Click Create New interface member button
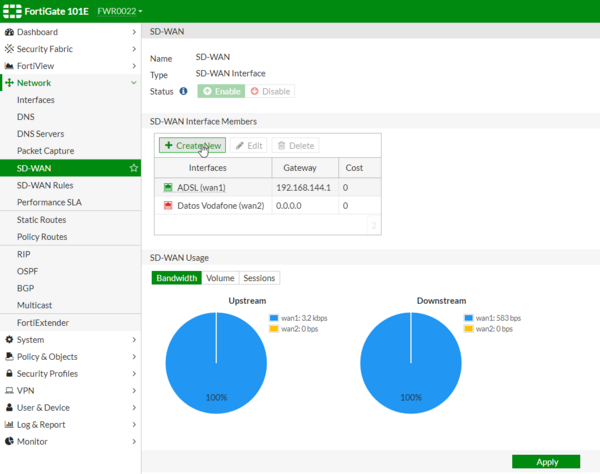 pos(191,145)
